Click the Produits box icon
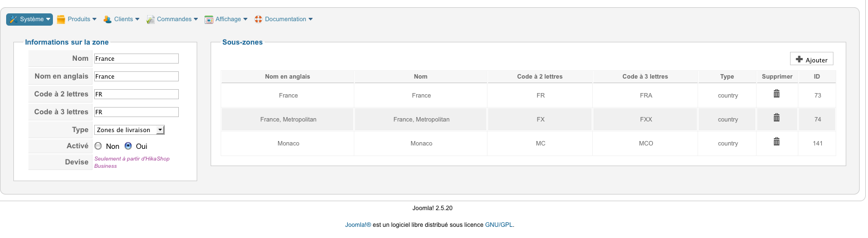 61,20
